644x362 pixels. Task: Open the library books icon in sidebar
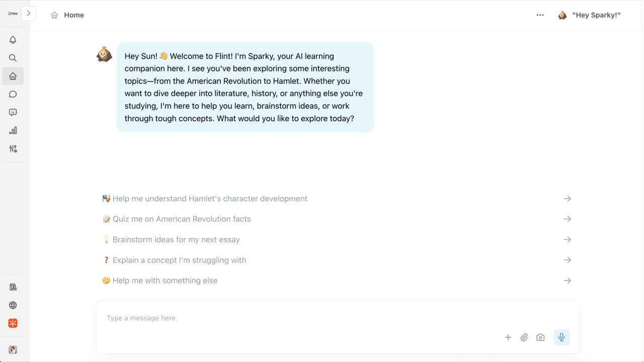[x=13, y=287]
